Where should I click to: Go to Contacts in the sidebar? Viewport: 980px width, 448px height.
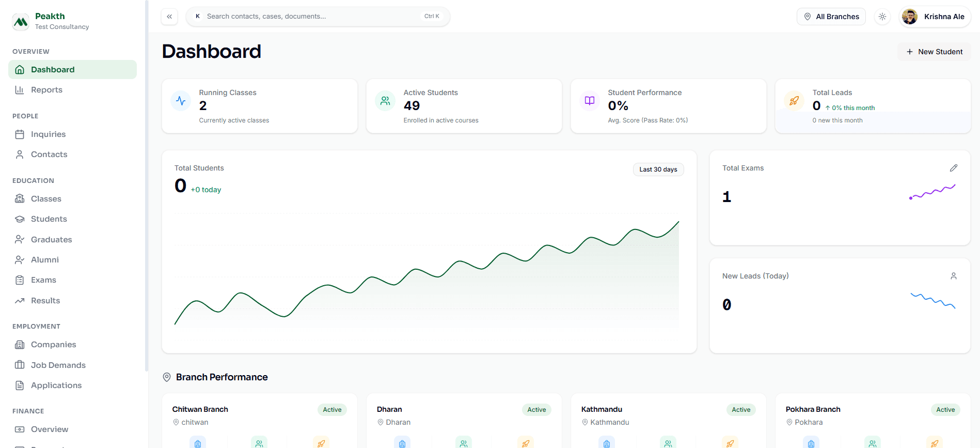click(x=72, y=155)
